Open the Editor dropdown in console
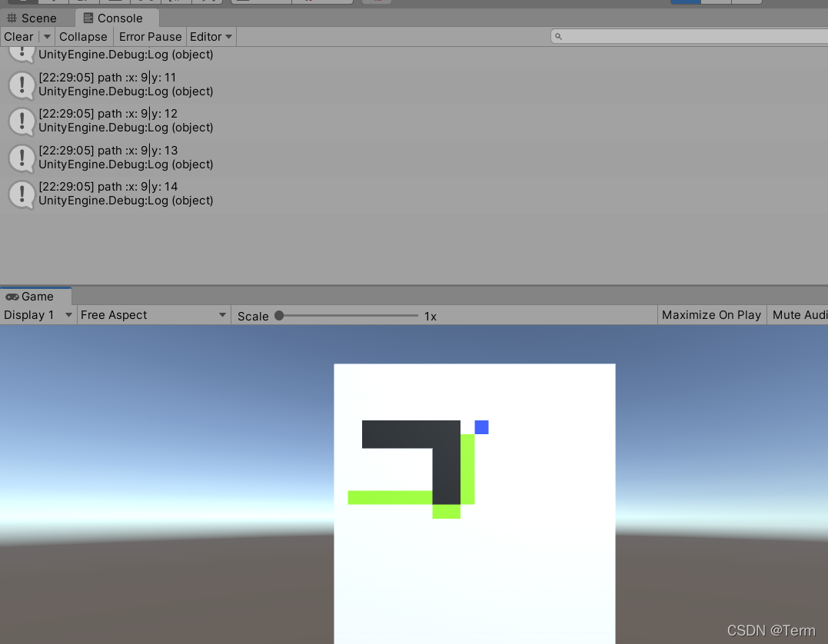The height and width of the screenshot is (644, 828). (x=211, y=37)
